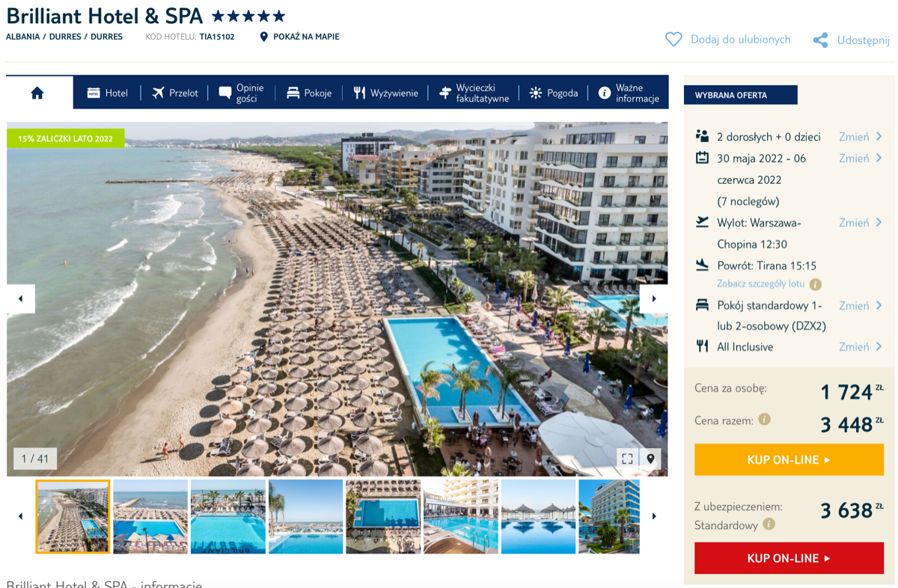This screenshot has width=898, height=588.
Task: Click info icon next to Zobacz szczegóły lotu
Action: click(816, 284)
